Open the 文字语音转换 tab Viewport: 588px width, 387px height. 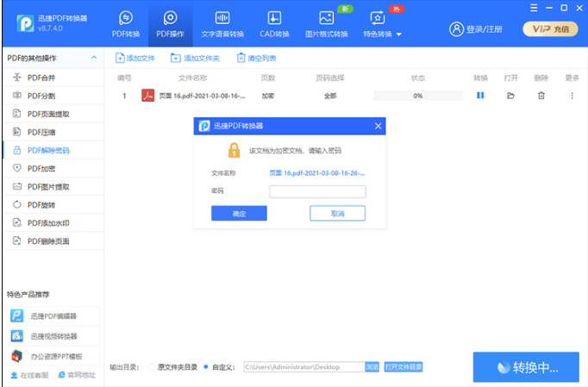tap(222, 24)
